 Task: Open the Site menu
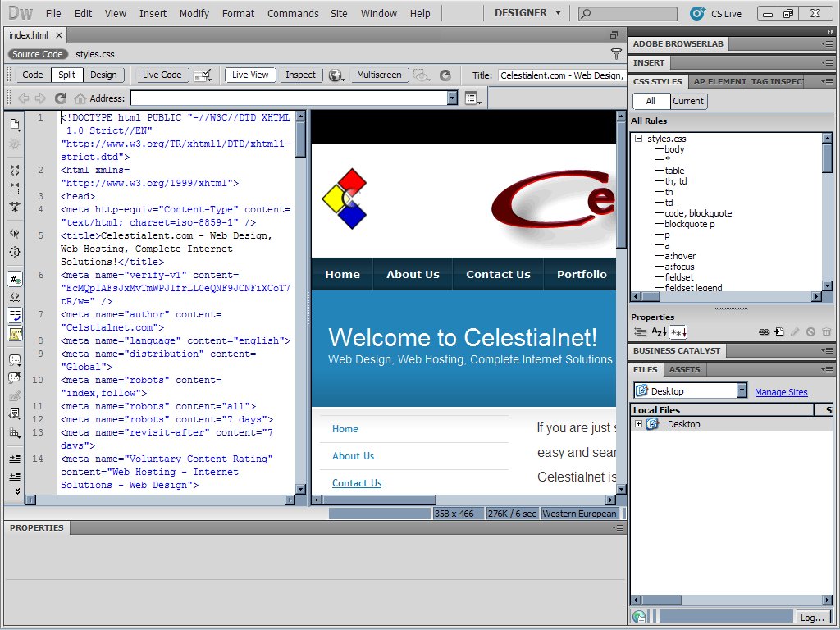click(x=339, y=14)
